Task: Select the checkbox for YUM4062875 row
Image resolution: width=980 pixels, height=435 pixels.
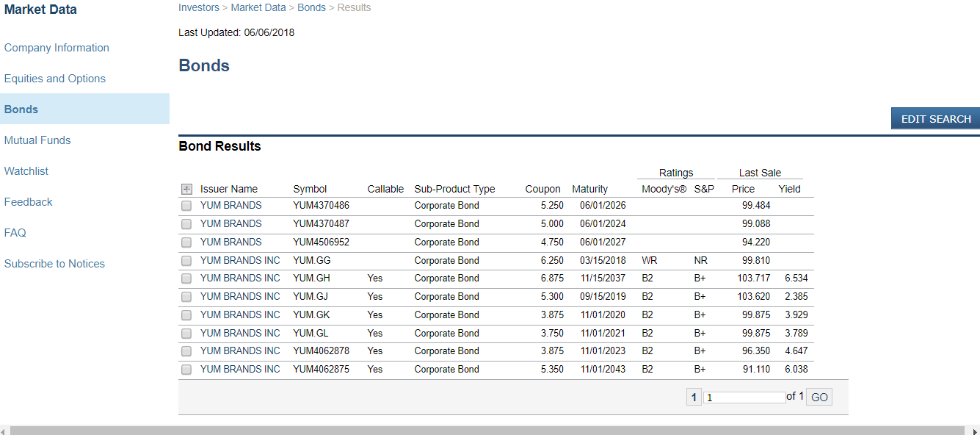Action: point(186,370)
